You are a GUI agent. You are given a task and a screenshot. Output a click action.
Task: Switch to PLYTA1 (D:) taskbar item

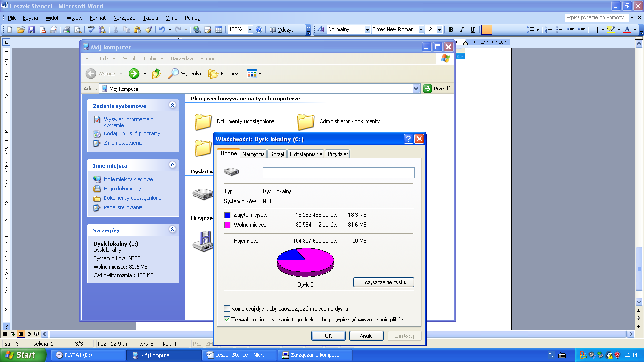[88, 355]
